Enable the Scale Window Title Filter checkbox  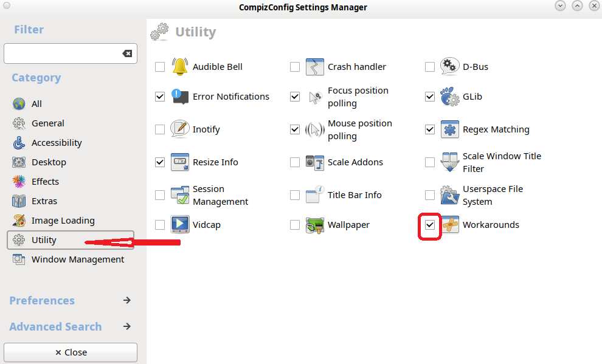point(430,162)
